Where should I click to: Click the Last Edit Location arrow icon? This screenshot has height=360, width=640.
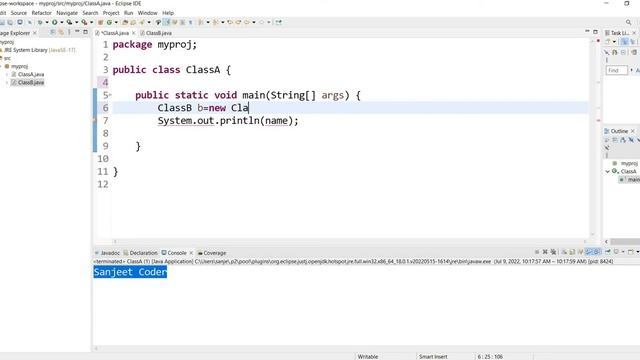[230, 22]
